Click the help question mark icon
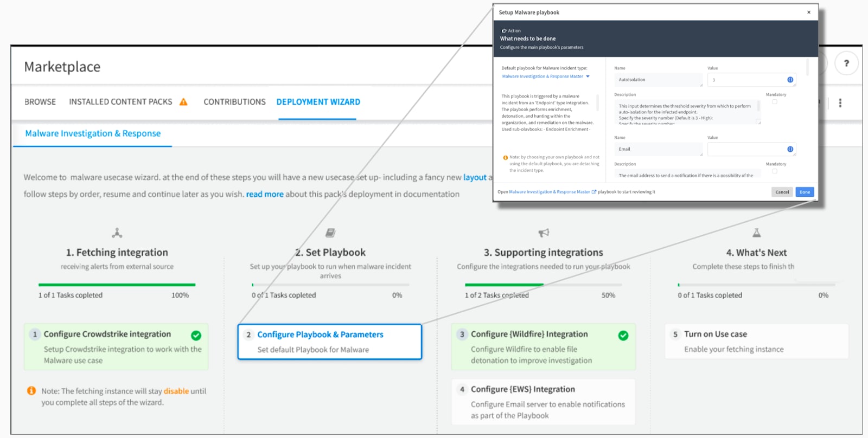Viewport: 868px width, 438px height. [846, 63]
